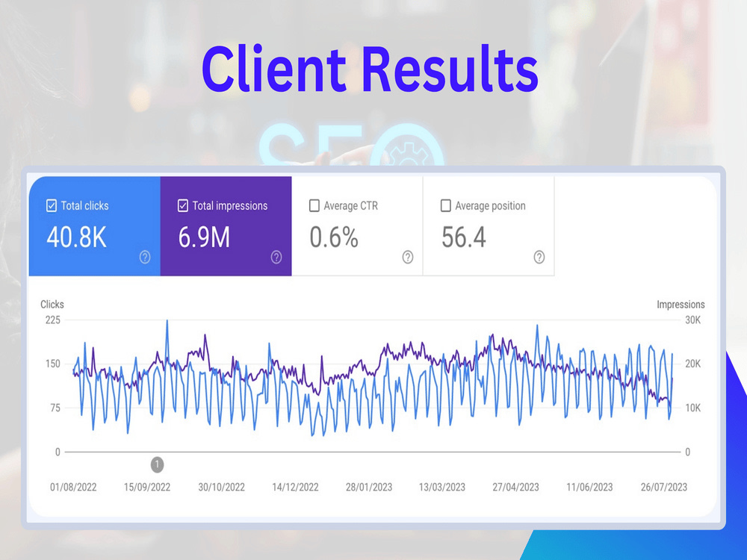
Task: Open help icon on Average CTR card
Action: [408, 257]
